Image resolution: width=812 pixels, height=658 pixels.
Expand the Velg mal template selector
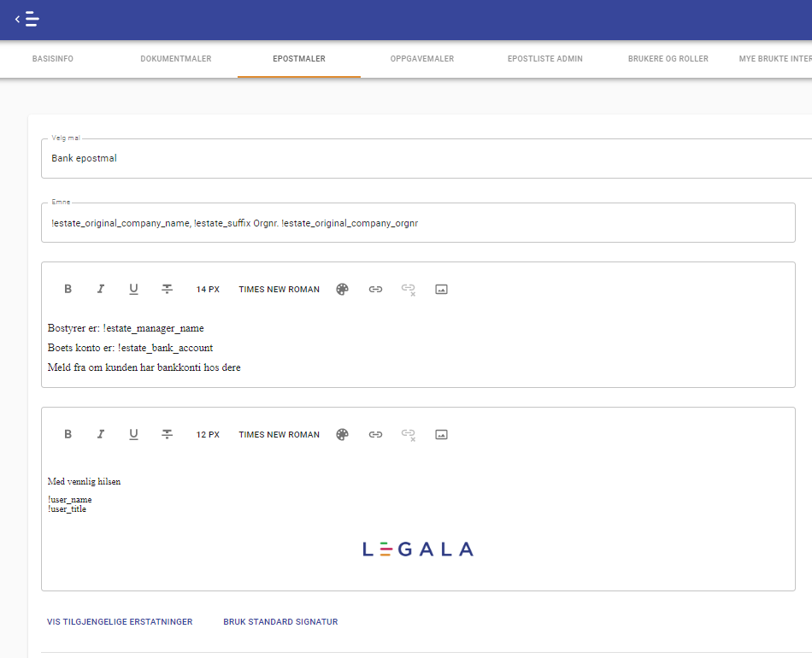426,158
